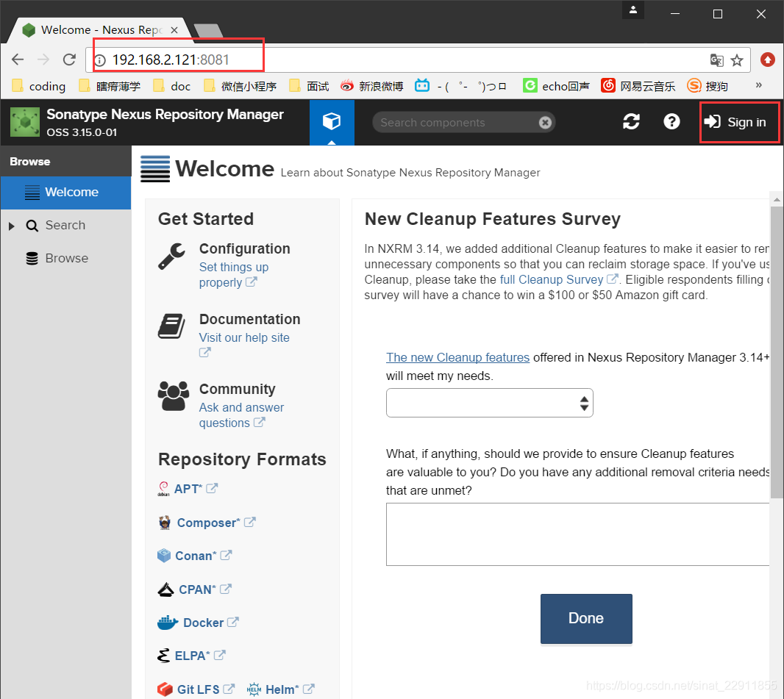784x699 pixels.
Task: Open the 微信小程序 bookmark folder
Action: 240,86
